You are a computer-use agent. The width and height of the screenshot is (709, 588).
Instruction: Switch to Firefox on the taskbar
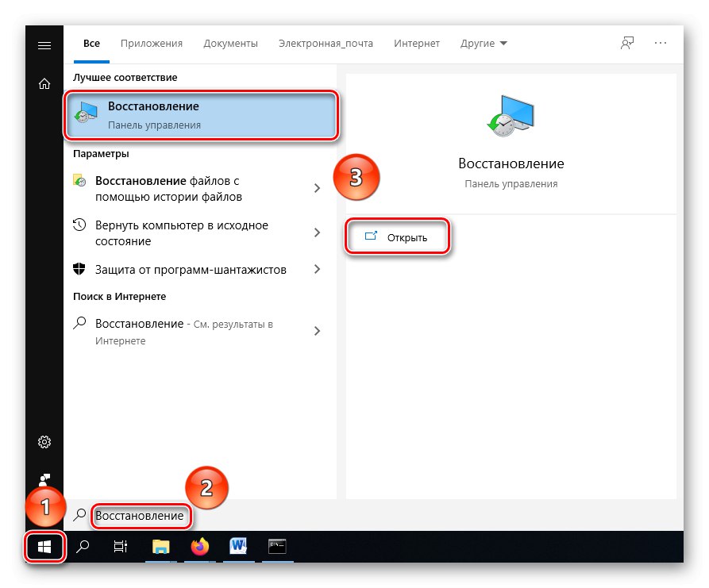coord(200,547)
